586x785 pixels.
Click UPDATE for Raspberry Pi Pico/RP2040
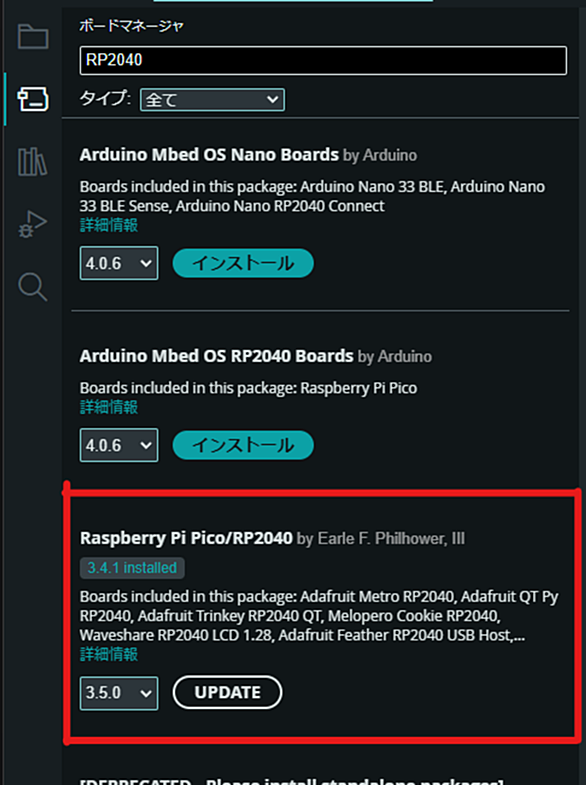[x=227, y=692]
